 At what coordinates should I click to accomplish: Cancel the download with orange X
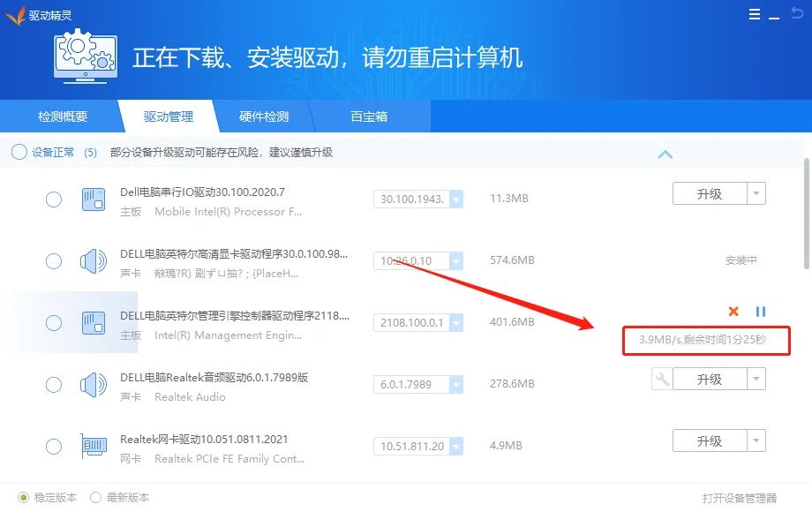(733, 311)
